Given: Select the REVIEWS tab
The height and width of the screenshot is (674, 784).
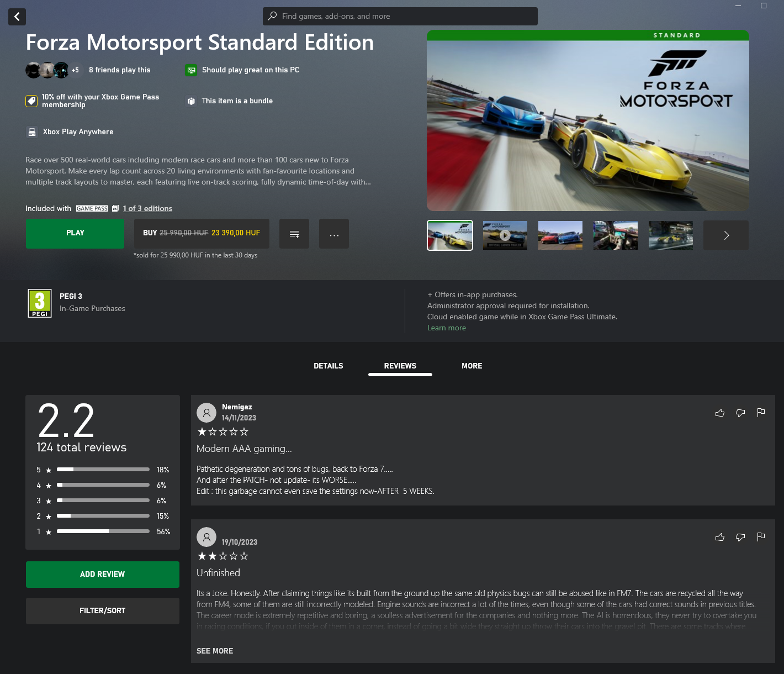Looking at the screenshot, I should [400, 366].
